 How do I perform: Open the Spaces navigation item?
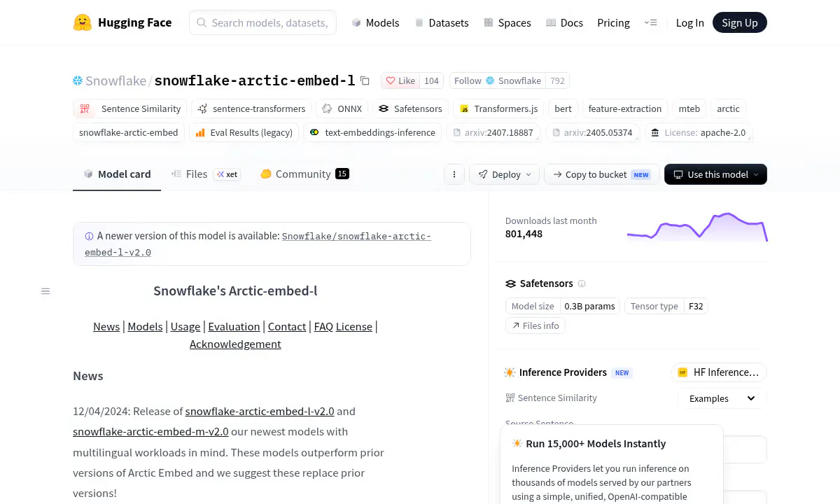pos(507,22)
